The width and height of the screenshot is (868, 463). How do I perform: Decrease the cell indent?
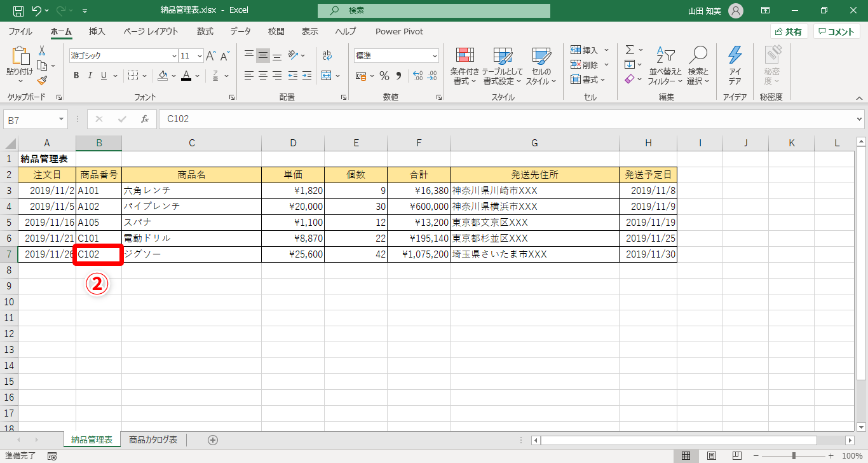[x=293, y=76]
